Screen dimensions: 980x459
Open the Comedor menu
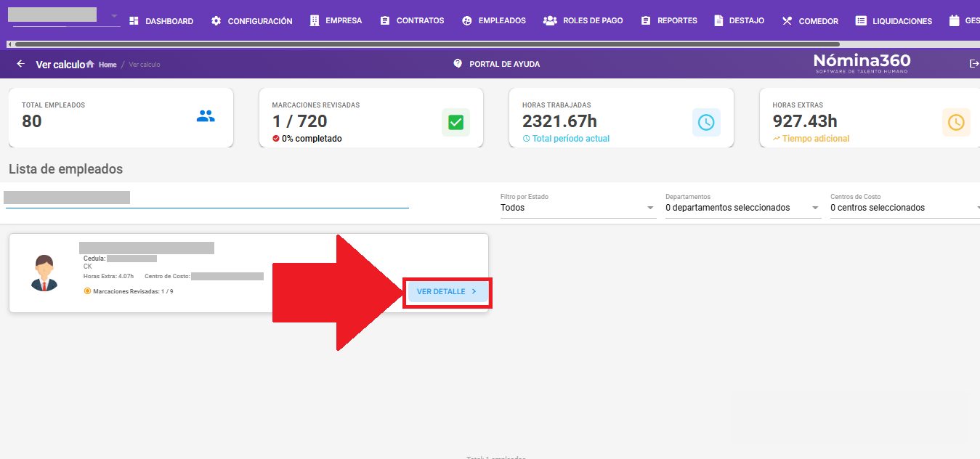pyautogui.click(x=810, y=21)
